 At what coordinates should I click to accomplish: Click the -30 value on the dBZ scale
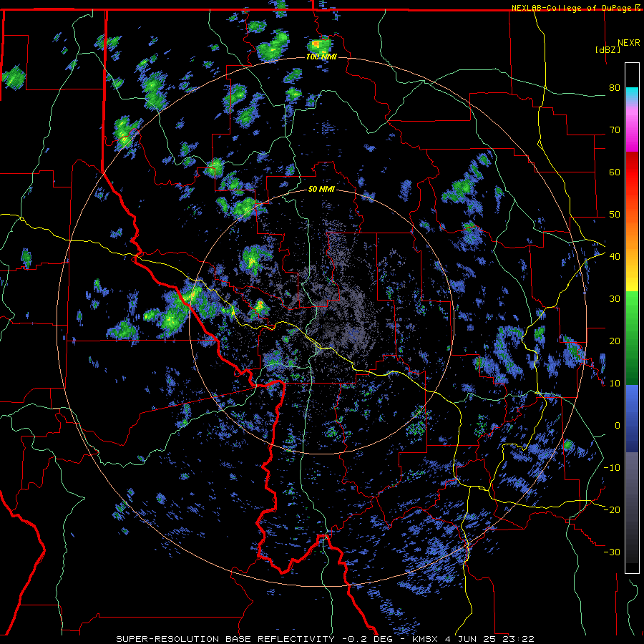tap(612, 552)
